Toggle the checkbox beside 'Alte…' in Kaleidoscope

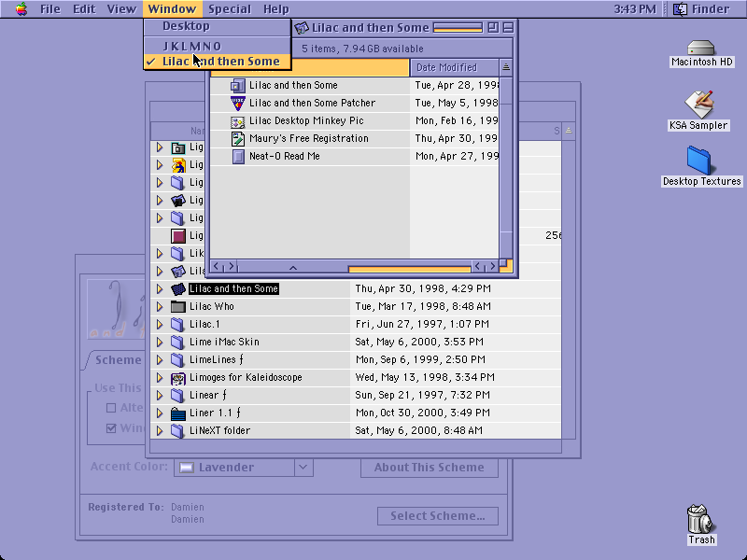(x=111, y=408)
